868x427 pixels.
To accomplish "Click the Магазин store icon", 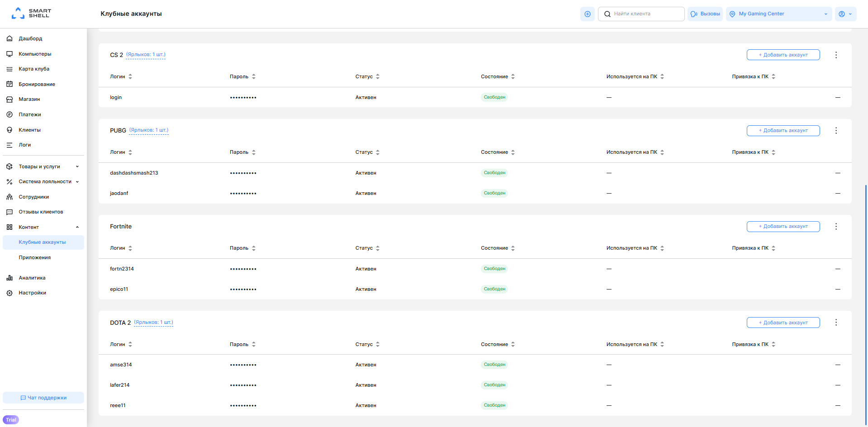I will 9,99.
